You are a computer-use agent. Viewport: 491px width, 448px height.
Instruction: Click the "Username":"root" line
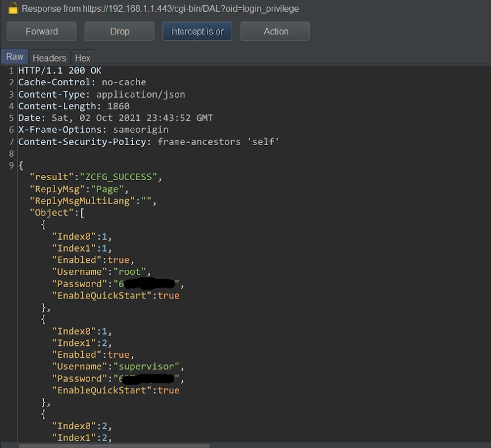(101, 272)
